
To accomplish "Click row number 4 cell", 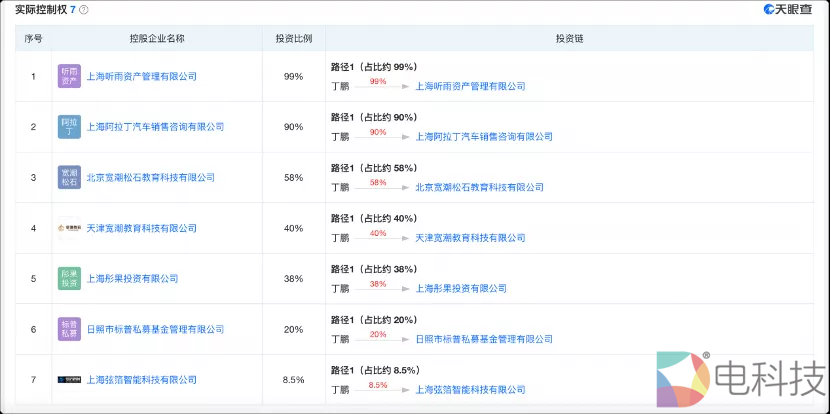I will tap(33, 228).
